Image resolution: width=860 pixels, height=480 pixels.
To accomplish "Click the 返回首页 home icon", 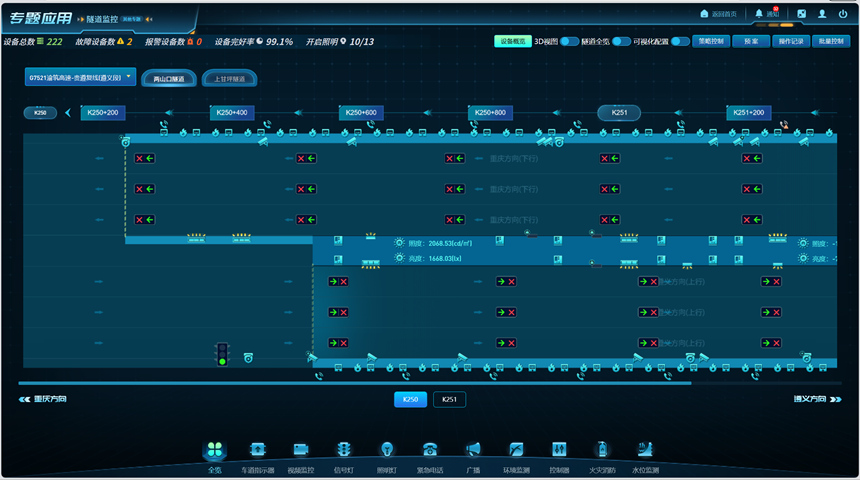I will click(704, 14).
